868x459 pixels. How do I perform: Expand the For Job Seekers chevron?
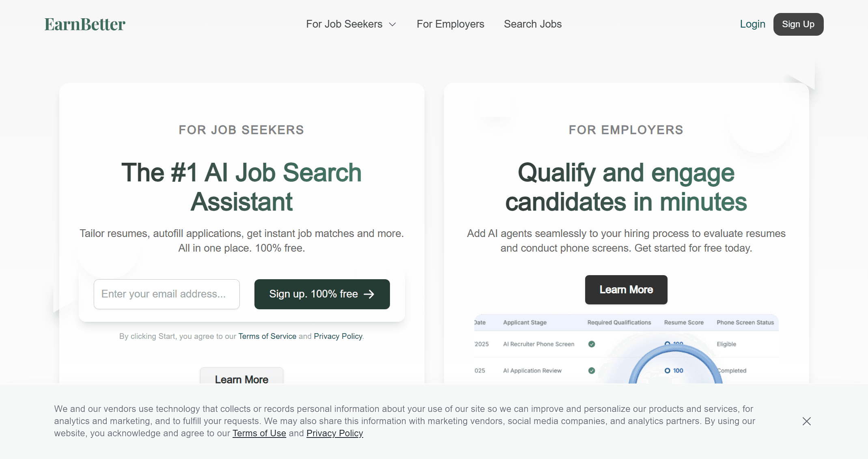tap(392, 24)
